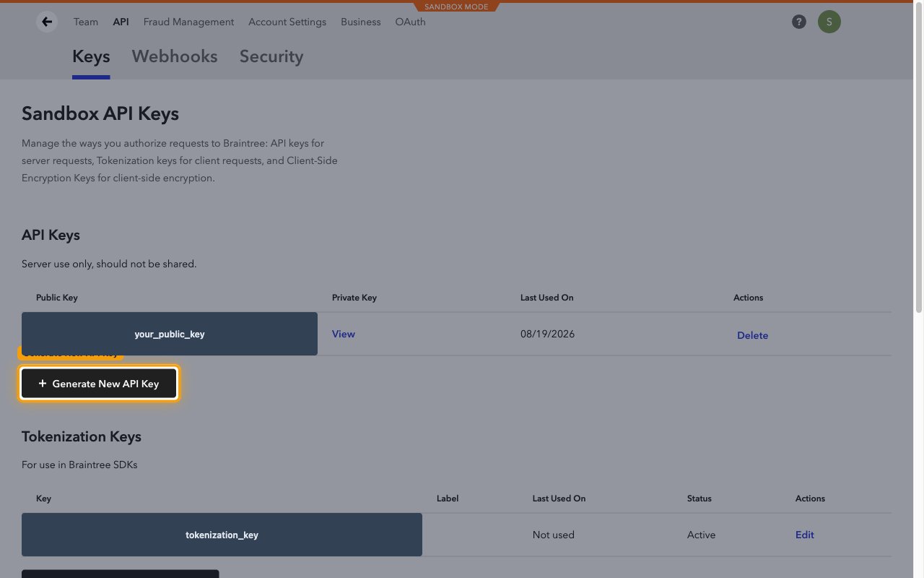Edit the tokenization key
The height and width of the screenshot is (578, 924).
[x=805, y=535]
